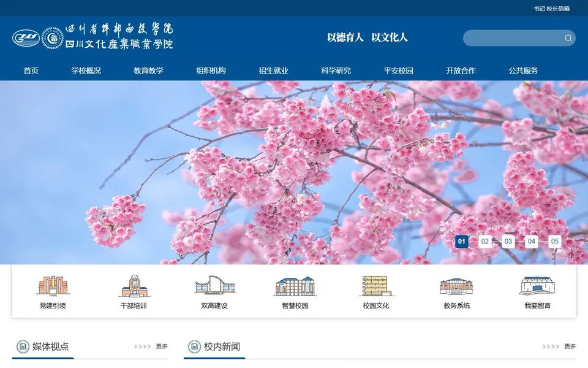Focus the site search input field
Screen dimensions: 588x368
coord(519,38)
